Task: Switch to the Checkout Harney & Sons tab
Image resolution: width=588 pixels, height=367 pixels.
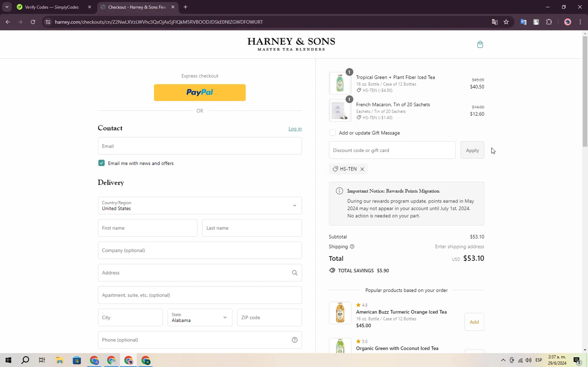Action: click(x=137, y=7)
